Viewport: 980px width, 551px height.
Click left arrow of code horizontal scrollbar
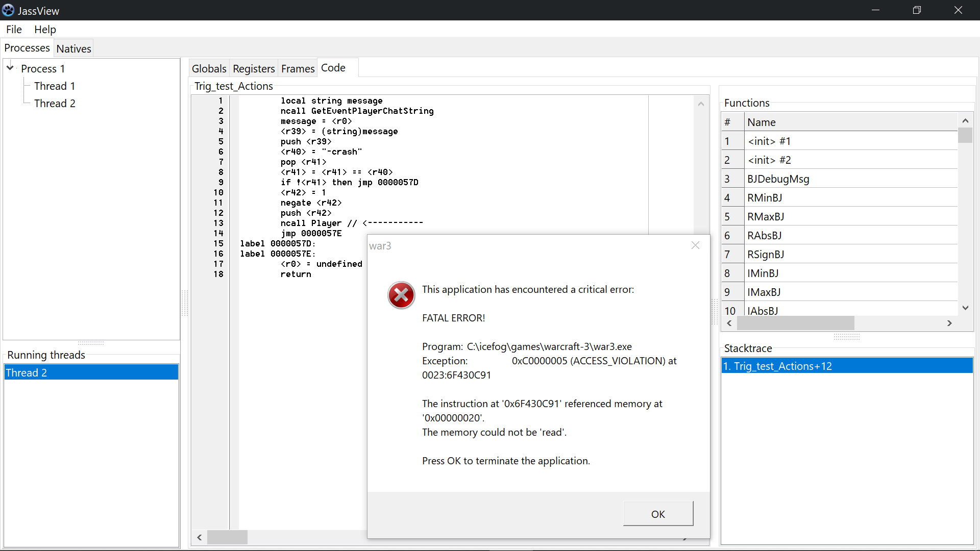coord(200,537)
